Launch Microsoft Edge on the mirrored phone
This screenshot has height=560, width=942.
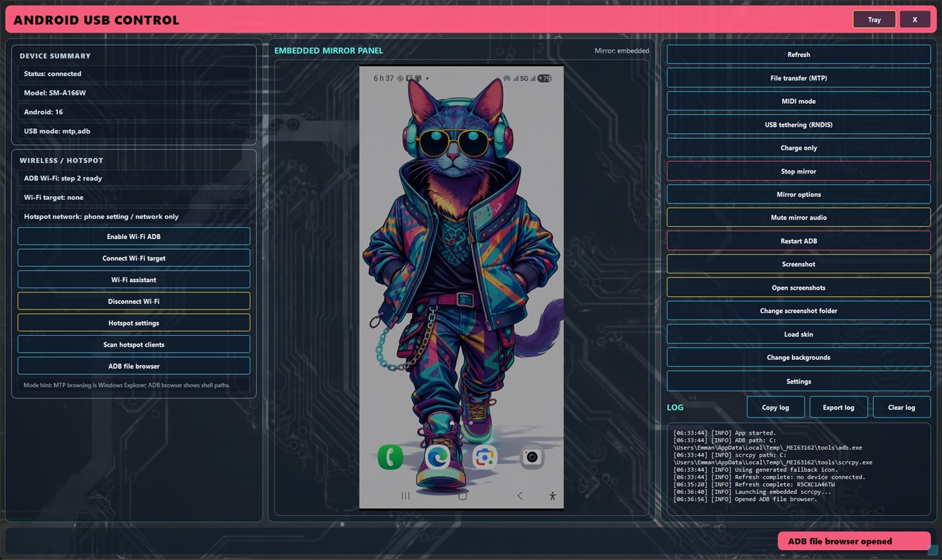(438, 457)
